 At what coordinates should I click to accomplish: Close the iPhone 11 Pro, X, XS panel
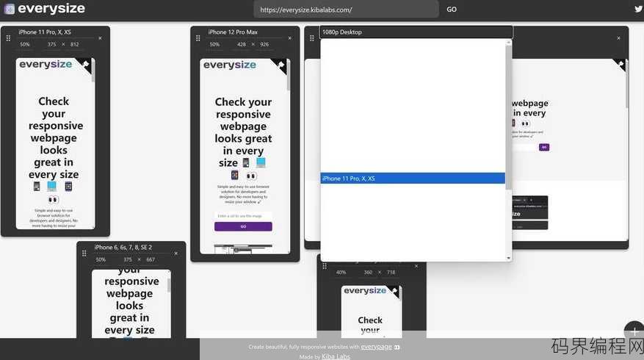tap(100, 38)
